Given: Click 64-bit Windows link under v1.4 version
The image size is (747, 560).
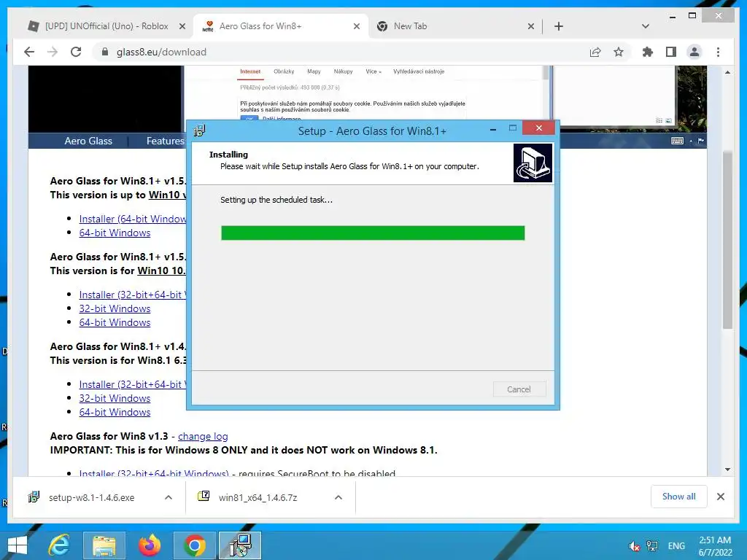Looking at the screenshot, I should (115, 411).
